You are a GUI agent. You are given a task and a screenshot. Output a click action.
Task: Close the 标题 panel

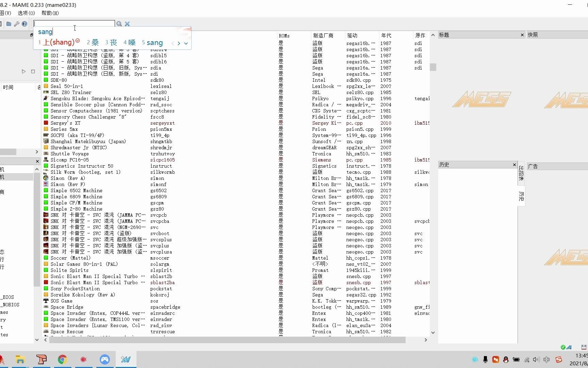point(522,35)
